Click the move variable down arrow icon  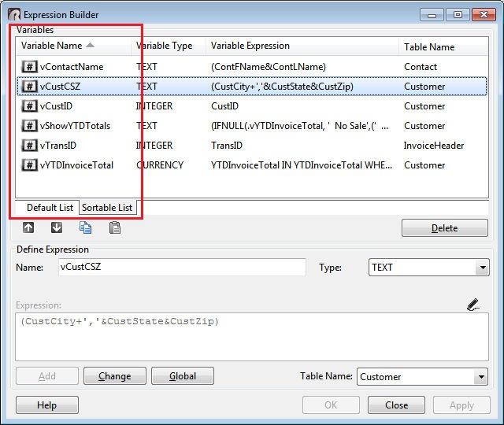pos(56,228)
